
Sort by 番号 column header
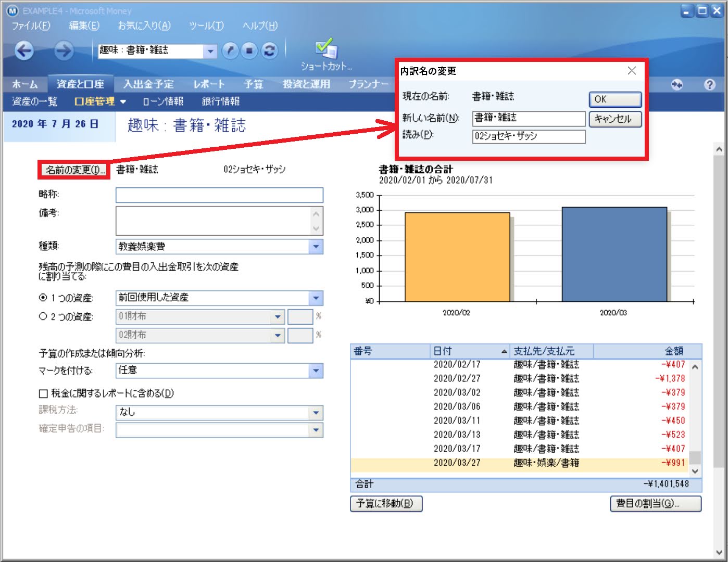391,351
